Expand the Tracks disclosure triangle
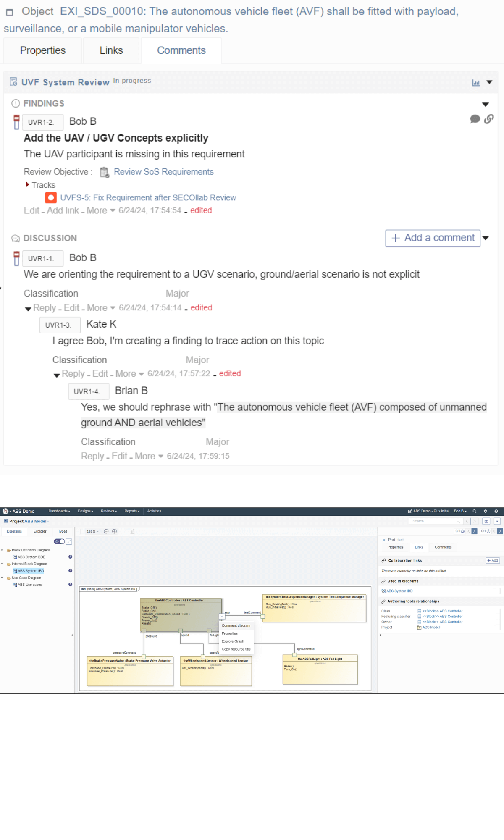Screen dimensions: 504x840 point(27,185)
